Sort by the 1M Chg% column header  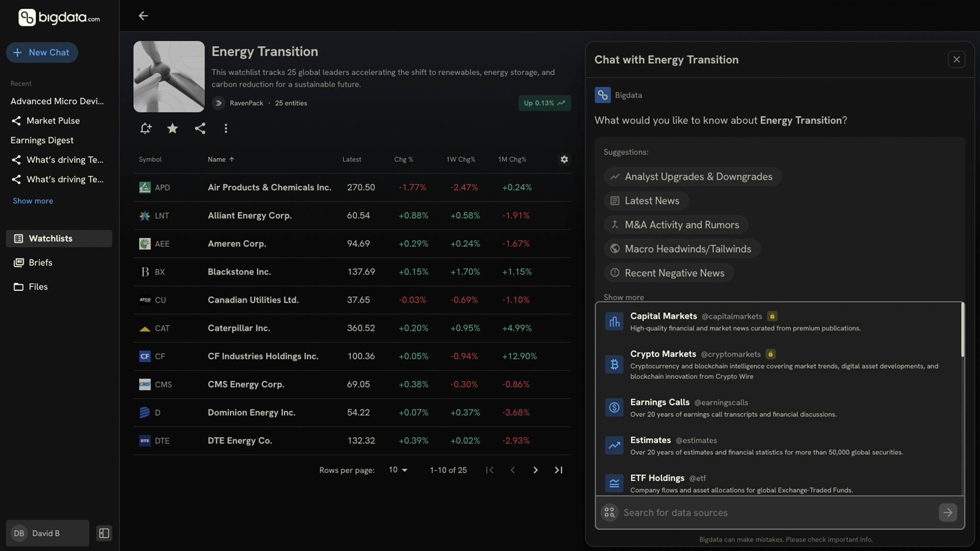click(x=512, y=159)
